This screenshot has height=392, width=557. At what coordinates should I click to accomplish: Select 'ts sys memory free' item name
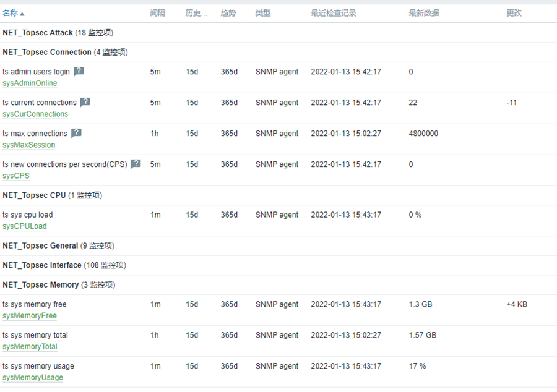(35, 304)
